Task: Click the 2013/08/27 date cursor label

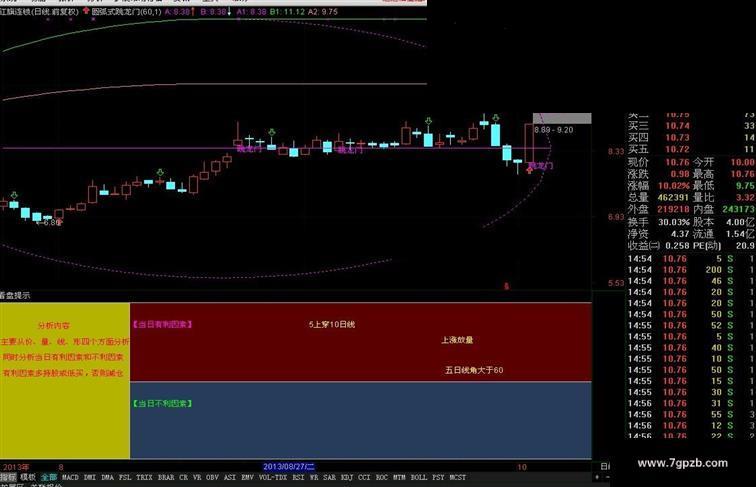Action: (x=288, y=467)
